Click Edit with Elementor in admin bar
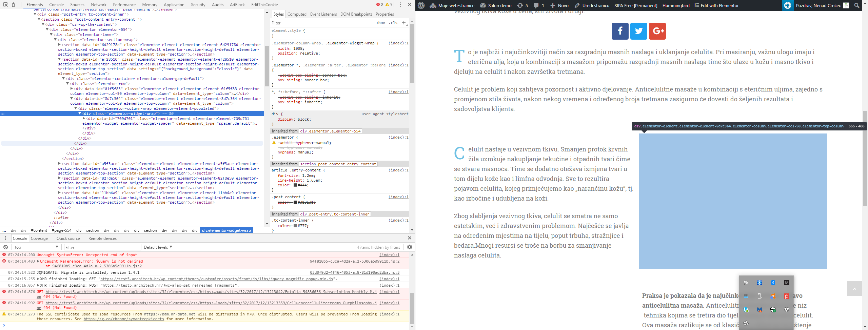868x330 pixels. [x=716, y=5]
